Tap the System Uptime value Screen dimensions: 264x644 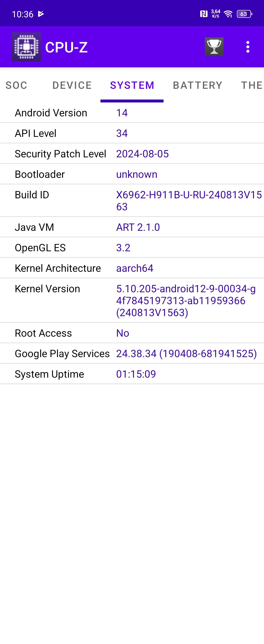coord(136,374)
